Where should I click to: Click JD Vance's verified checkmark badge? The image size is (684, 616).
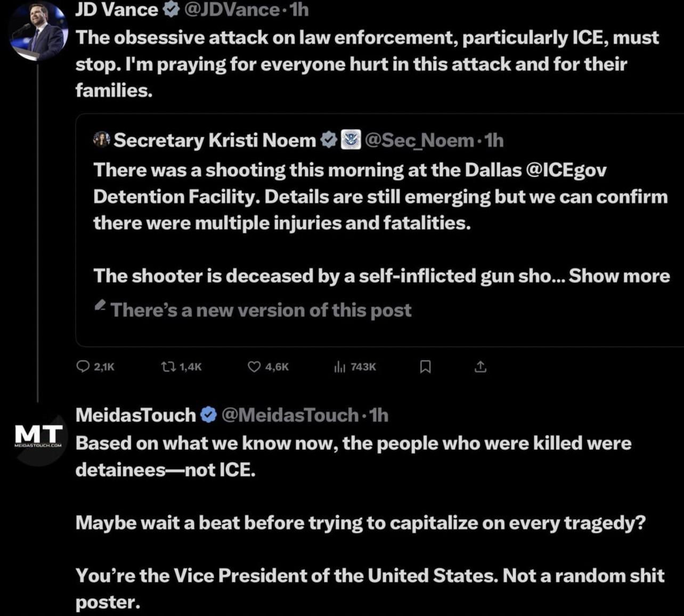tap(170, 9)
